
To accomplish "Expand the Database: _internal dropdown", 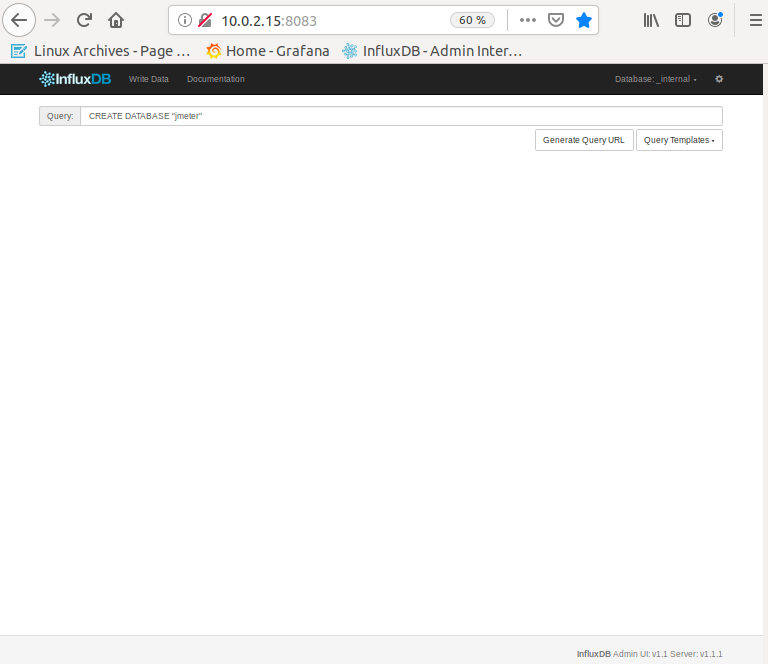I will [655, 79].
